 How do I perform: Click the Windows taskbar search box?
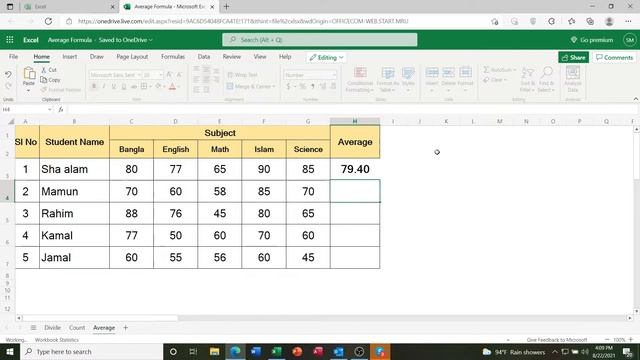click(x=91, y=351)
